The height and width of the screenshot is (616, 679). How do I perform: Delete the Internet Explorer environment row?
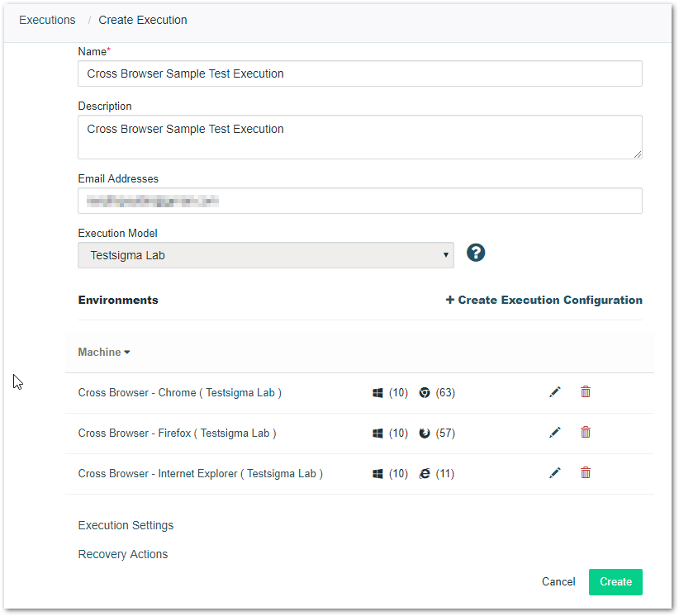pyautogui.click(x=586, y=473)
